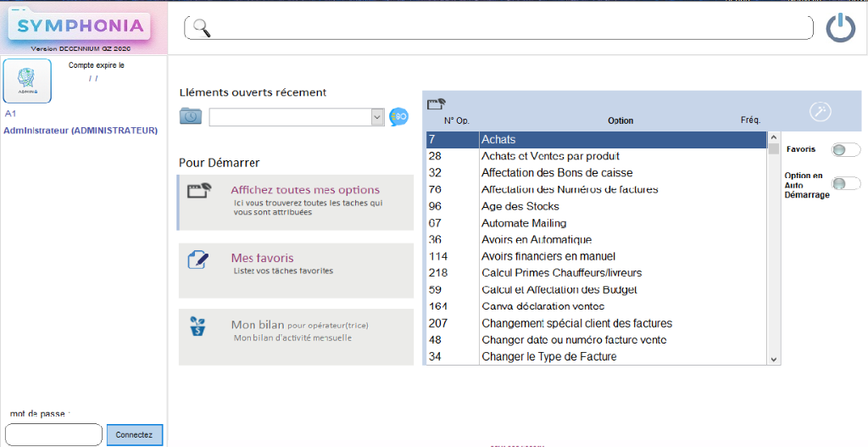Toggle Option en Auto Démarrage switch
This screenshot has width=868, height=447.
(x=845, y=183)
